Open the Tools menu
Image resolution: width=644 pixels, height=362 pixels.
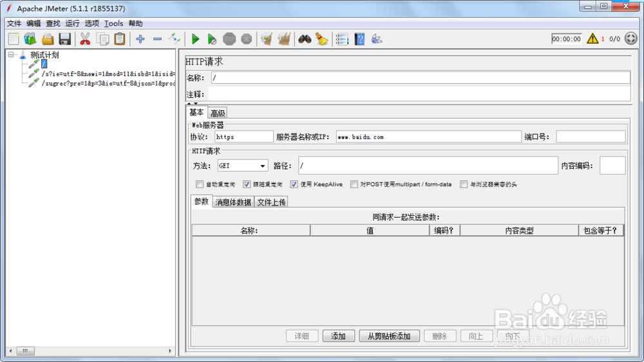tap(113, 23)
